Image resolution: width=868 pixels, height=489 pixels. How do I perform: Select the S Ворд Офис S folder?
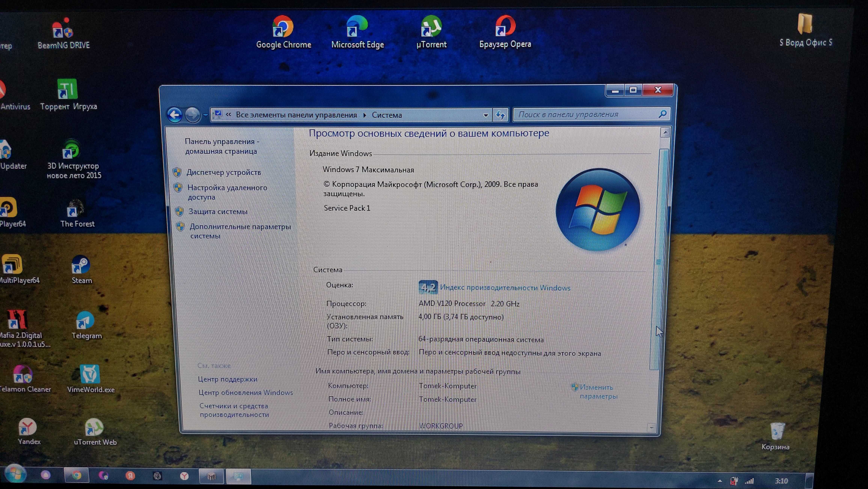[x=805, y=30]
